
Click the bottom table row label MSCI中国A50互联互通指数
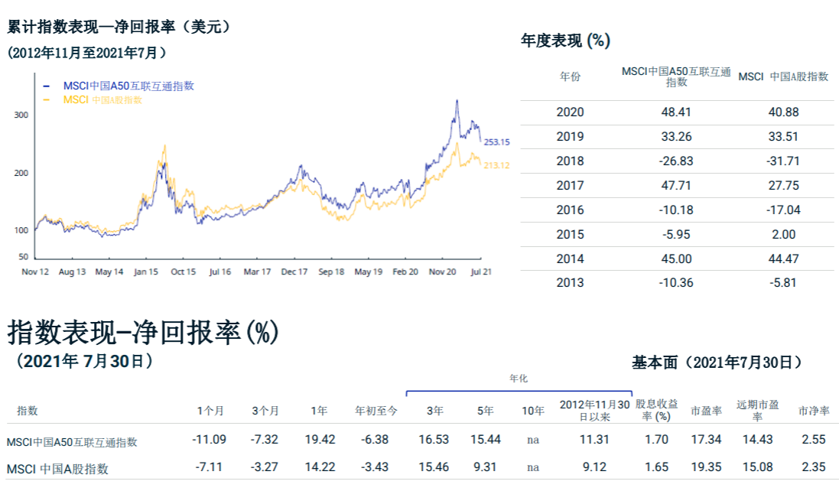72,443
